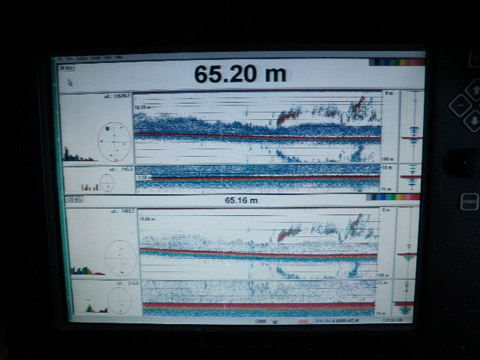Click the 120 kHz color scale bar
Viewport: 480px width, 360px height.
click(x=393, y=197)
